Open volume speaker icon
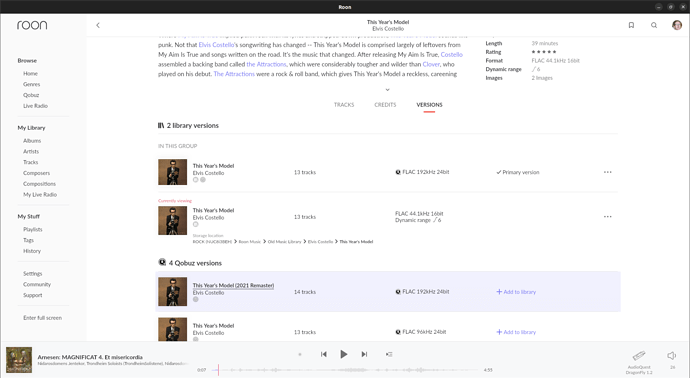 click(x=672, y=356)
